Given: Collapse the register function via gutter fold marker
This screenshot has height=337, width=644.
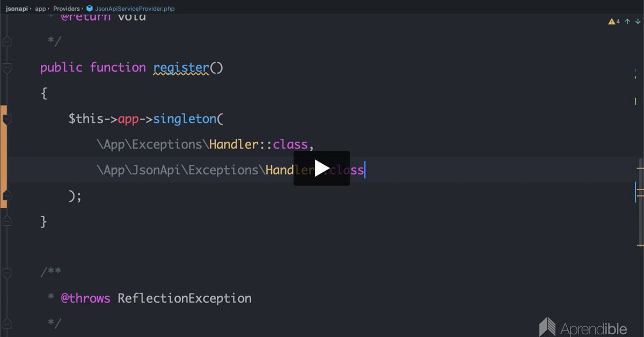Looking at the screenshot, I should pos(6,68).
